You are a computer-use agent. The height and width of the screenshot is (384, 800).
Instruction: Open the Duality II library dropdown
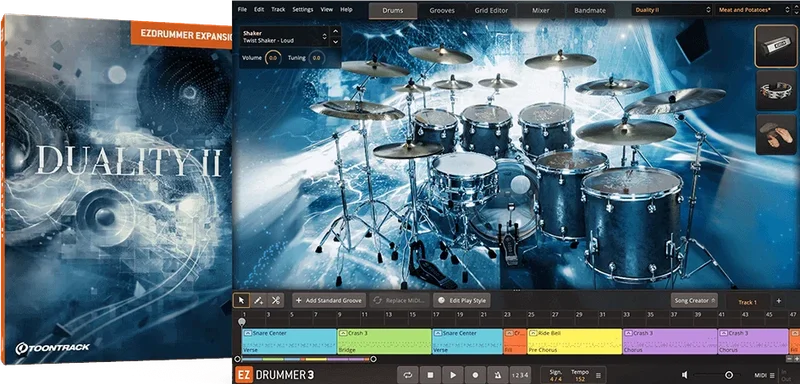pyautogui.click(x=671, y=10)
